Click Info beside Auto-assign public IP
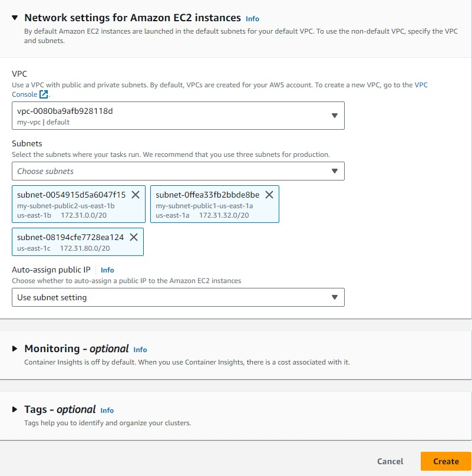This screenshot has height=476, width=472. (107, 270)
